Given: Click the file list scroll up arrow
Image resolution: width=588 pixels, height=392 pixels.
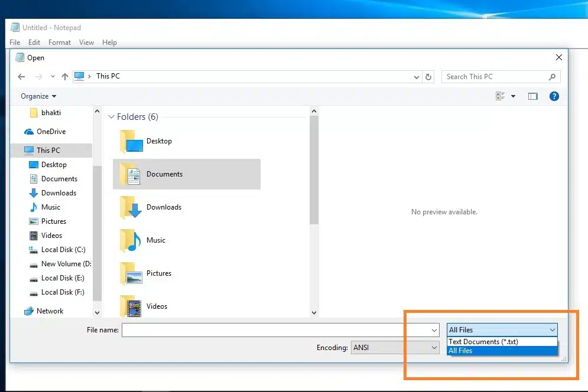Looking at the screenshot, I should tap(314, 112).
